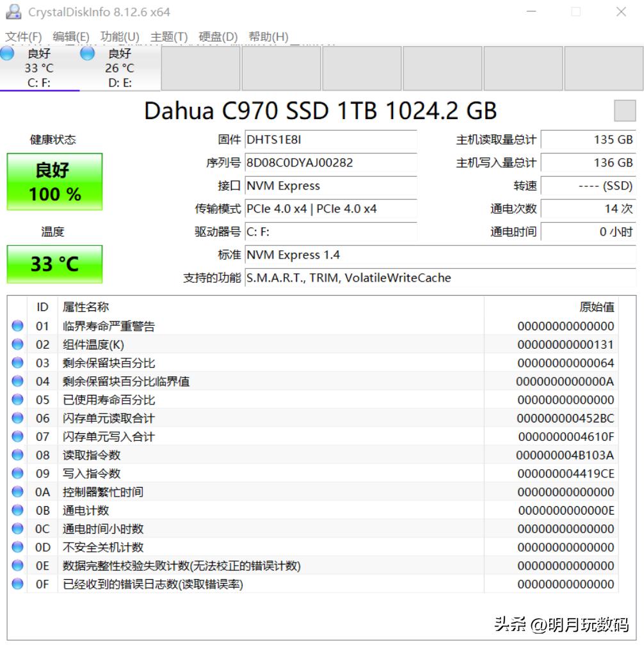
Task: Click the 33 °C temperature panel
Action: tap(54, 264)
